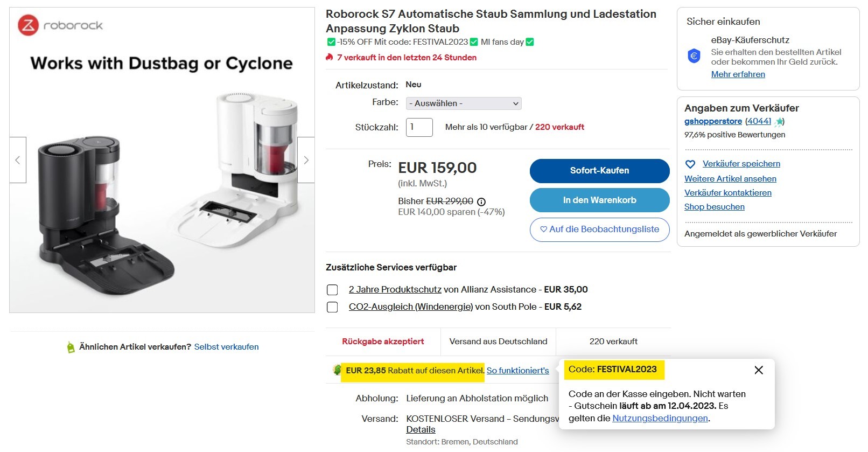Viewport: 868px width, 452px height.
Task: Click the eBay-Käuferschutz euro shield icon
Action: tap(694, 55)
